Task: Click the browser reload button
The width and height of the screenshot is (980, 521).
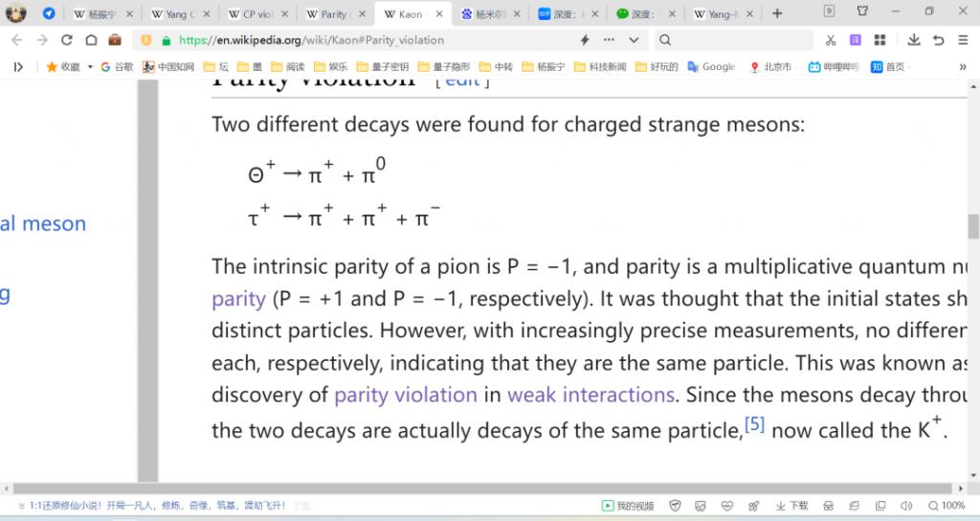Action: pos(66,40)
